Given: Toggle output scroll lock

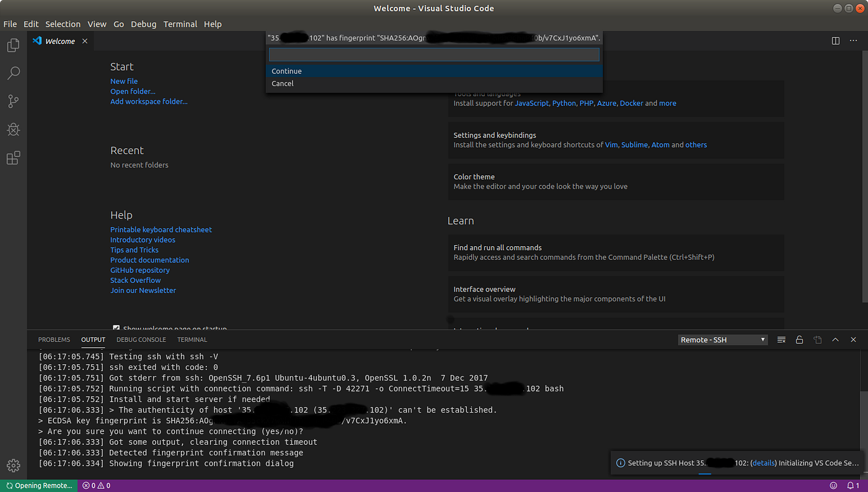Looking at the screenshot, I should [x=799, y=339].
